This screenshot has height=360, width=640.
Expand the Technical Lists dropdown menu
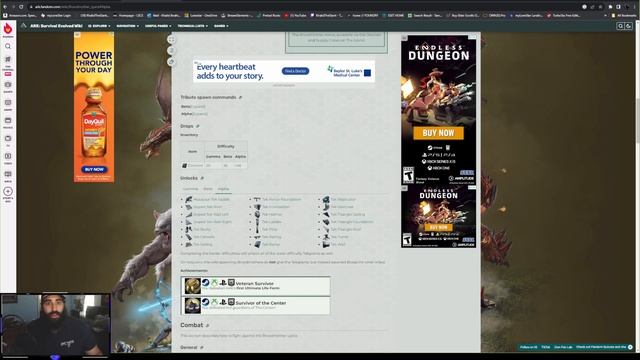coord(193,26)
